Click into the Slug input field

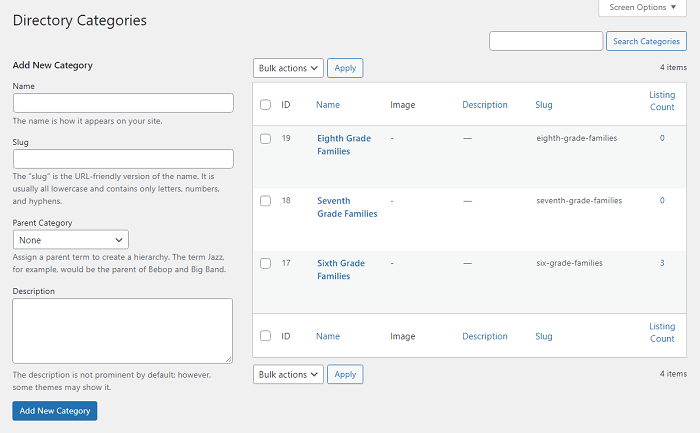click(123, 159)
